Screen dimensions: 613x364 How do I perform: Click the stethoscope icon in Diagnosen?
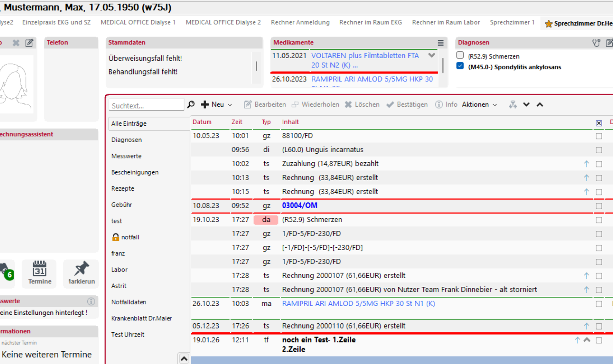596,43
